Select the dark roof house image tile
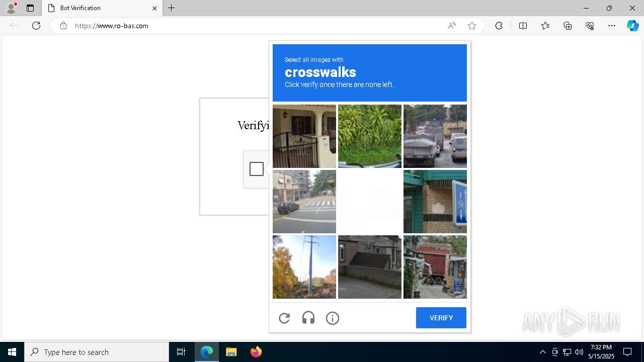The height and width of the screenshot is (362, 644). click(370, 267)
